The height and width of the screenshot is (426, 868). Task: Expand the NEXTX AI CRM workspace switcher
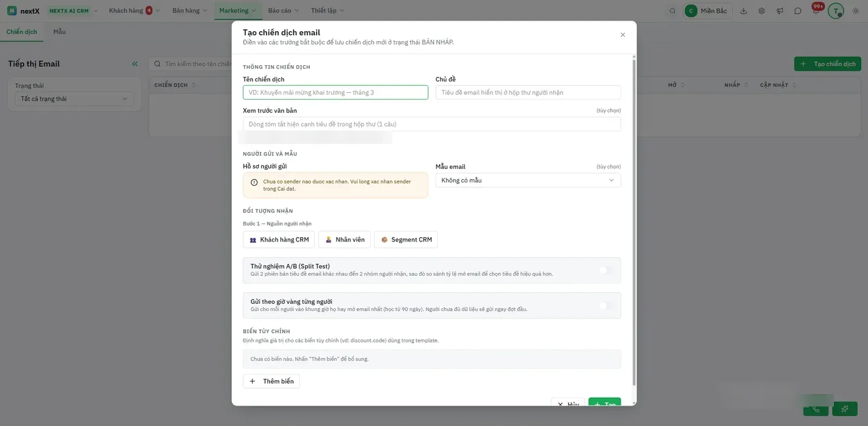[x=73, y=11]
